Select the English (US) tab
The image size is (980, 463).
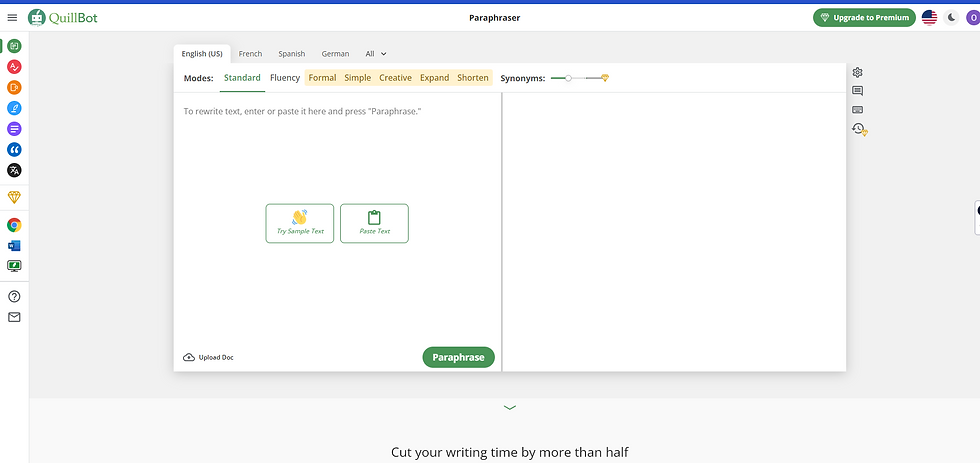(202, 54)
